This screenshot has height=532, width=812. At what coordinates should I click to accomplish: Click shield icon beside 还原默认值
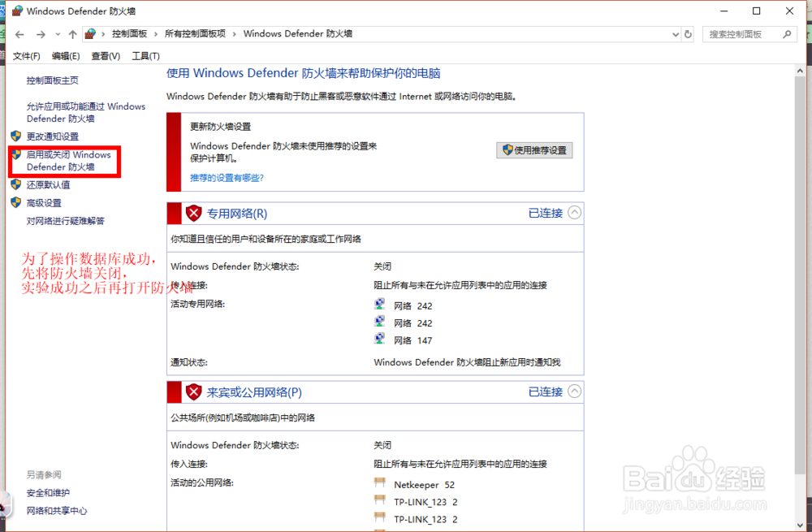[x=16, y=184]
